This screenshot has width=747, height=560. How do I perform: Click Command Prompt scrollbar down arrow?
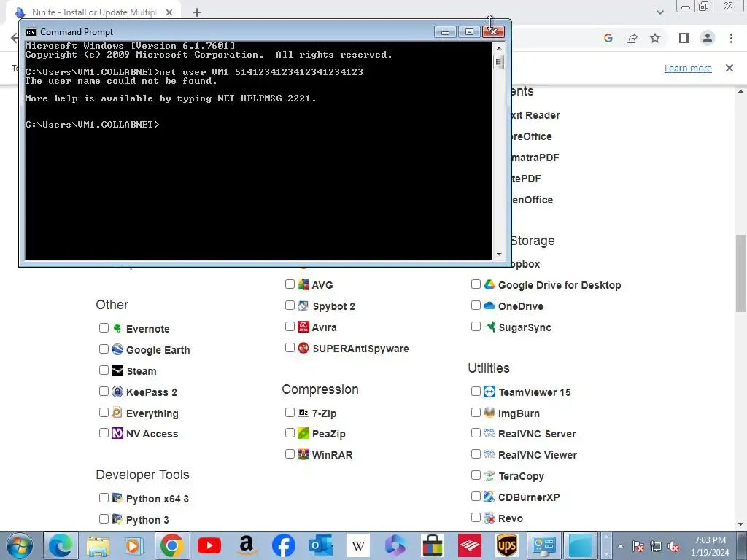click(499, 254)
